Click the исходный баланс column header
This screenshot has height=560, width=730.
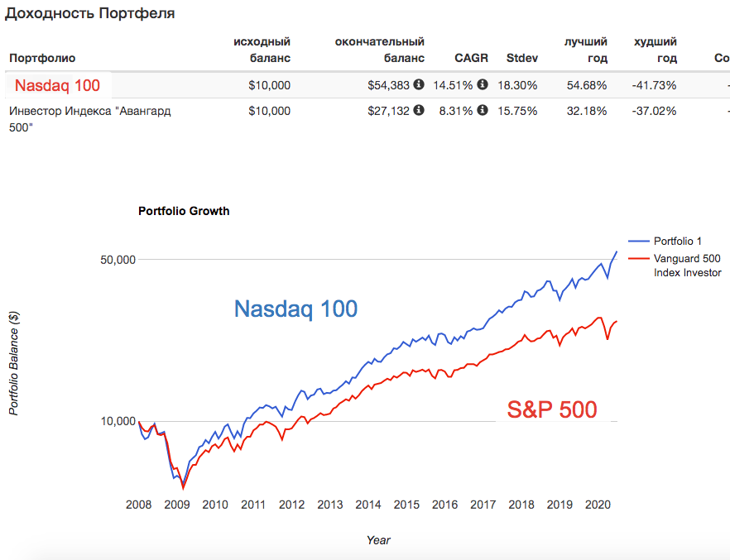click(262, 50)
